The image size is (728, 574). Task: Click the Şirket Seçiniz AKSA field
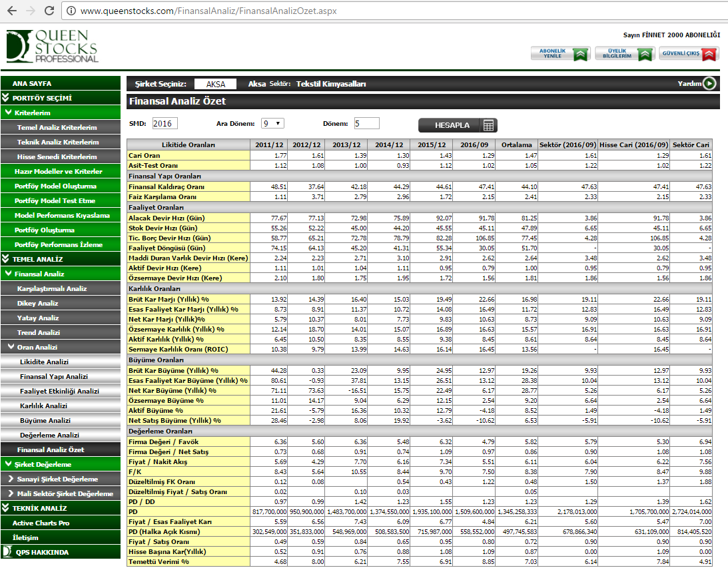tap(215, 84)
